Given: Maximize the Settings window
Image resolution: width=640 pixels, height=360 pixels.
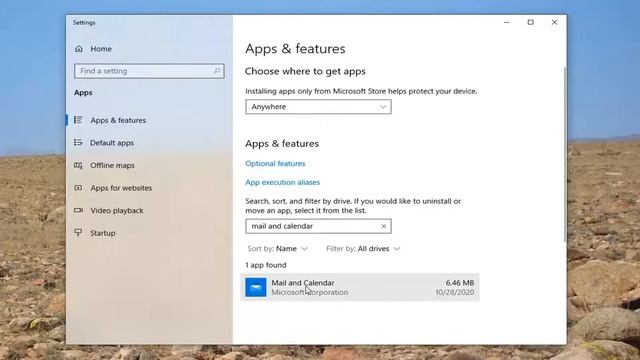Looking at the screenshot, I should tap(530, 22).
